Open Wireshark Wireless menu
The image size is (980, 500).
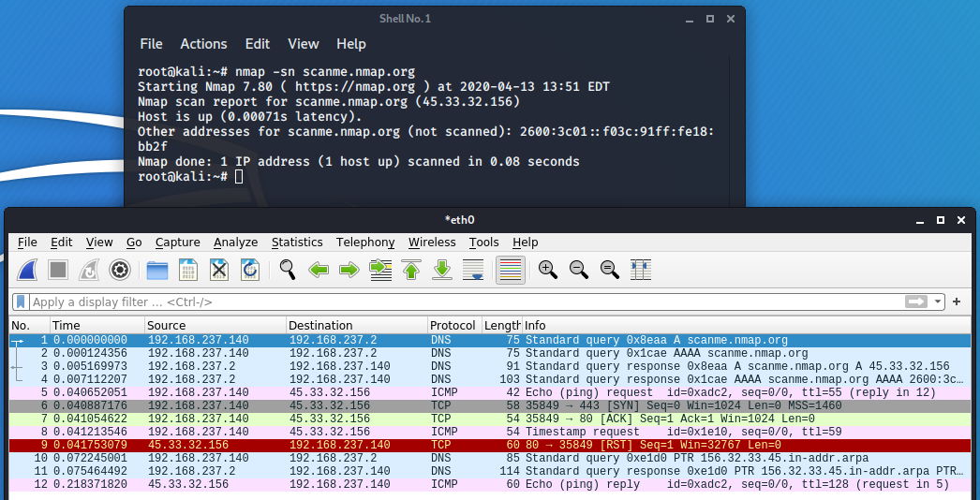[432, 242]
